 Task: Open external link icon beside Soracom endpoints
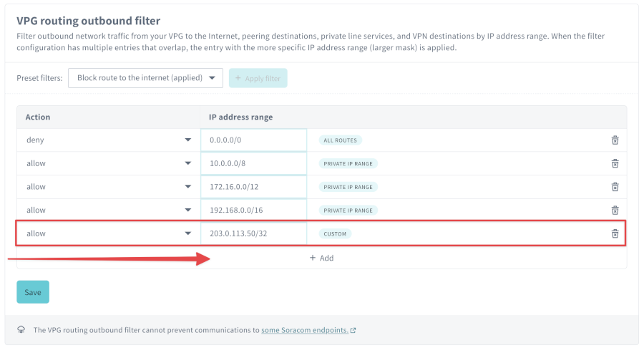[x=353, y=330]
